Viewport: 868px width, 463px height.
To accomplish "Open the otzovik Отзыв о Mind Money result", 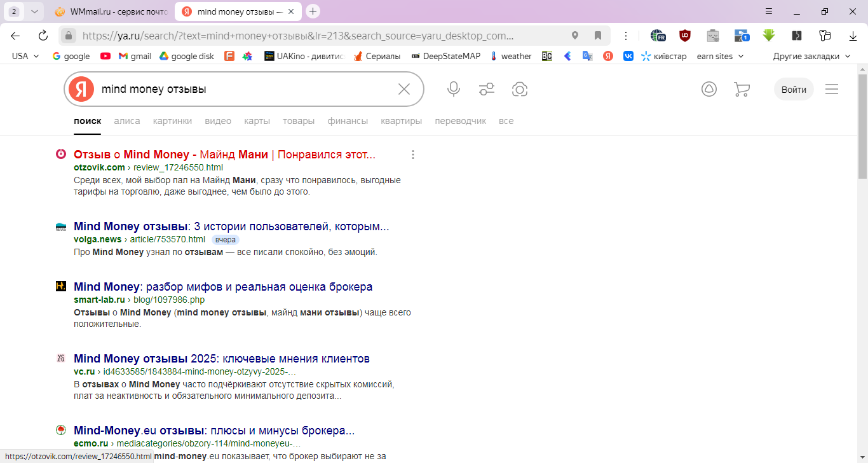I will click(224, 155).
